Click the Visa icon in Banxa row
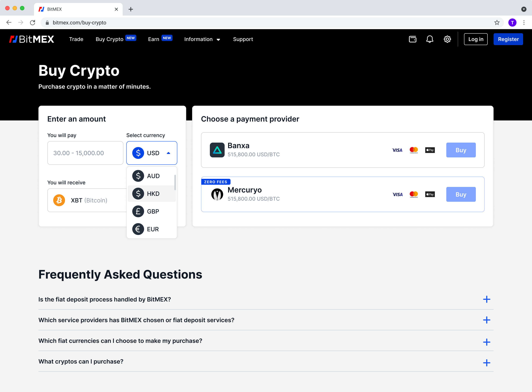532x392 pixels. coord(397,150)
